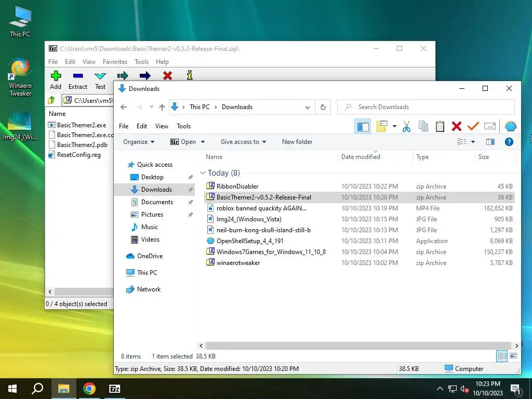The image size is (532, 399).
Task: Click the Up one level arrow in Explorer
Action: 162,107
